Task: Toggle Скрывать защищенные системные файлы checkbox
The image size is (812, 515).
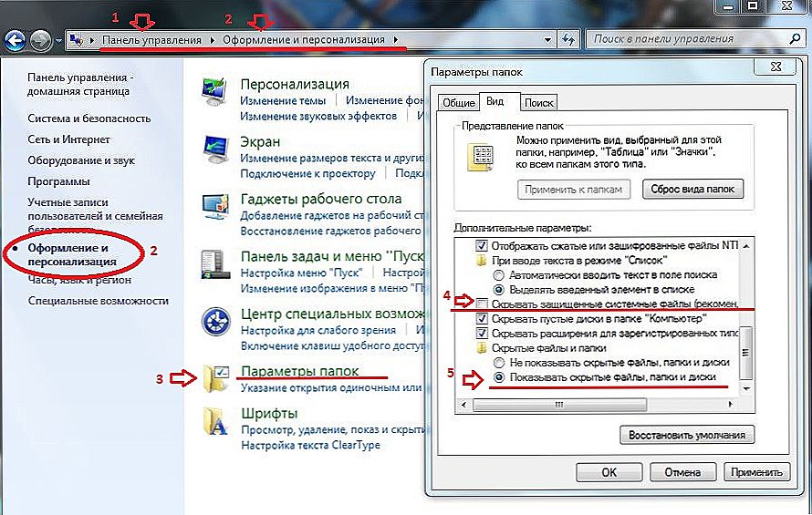Action: (482, 304)
